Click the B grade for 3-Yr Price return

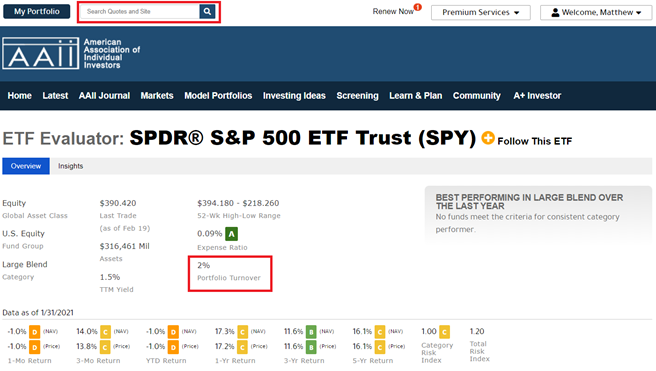[x=311, y=347]
